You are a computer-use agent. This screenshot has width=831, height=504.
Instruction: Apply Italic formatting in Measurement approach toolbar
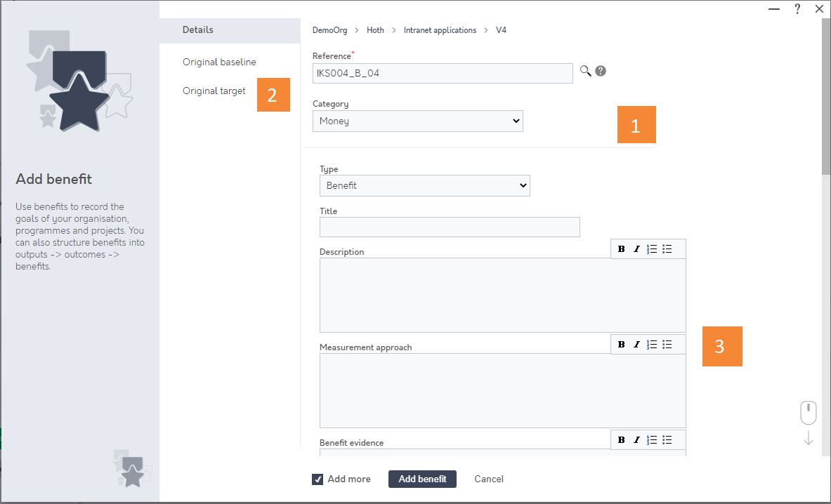(636, 344)
